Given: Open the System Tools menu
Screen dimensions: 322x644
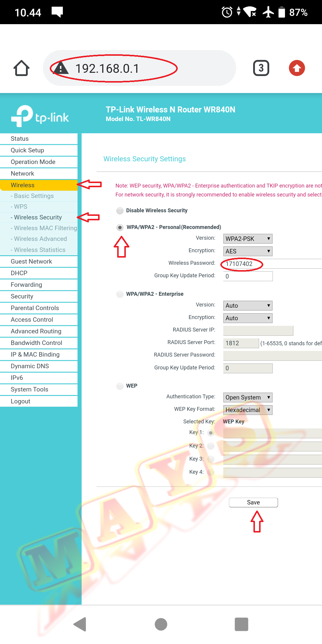Looking at the screenshot, I should 39,389.
